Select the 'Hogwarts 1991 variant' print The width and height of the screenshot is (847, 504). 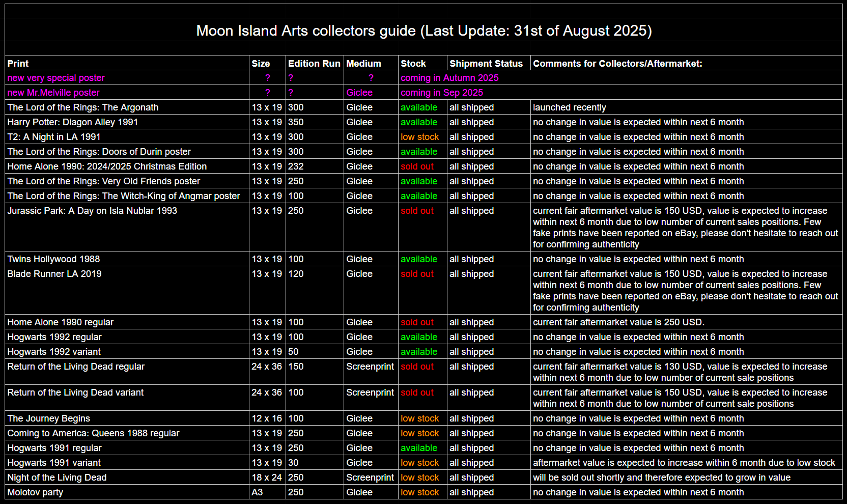54,463
